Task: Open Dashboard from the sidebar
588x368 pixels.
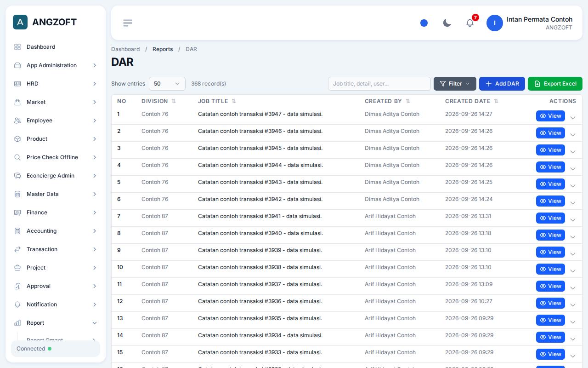Action: click(56, 47)
